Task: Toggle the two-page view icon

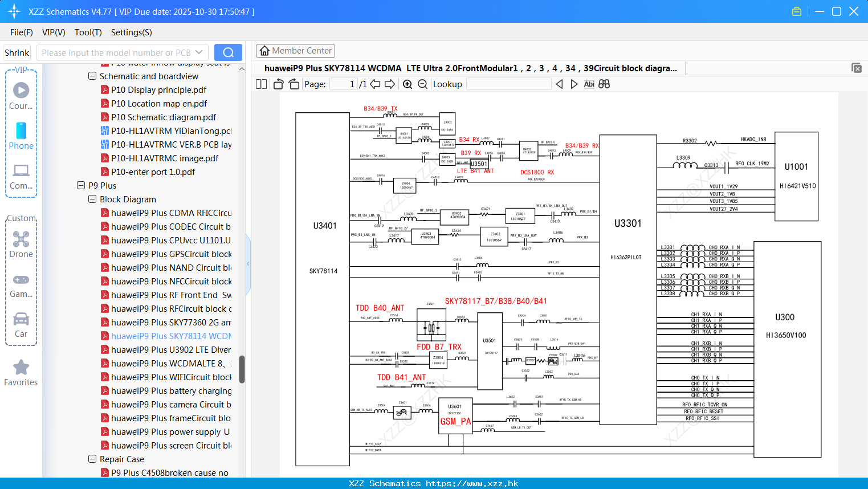Action: point(261,84)
